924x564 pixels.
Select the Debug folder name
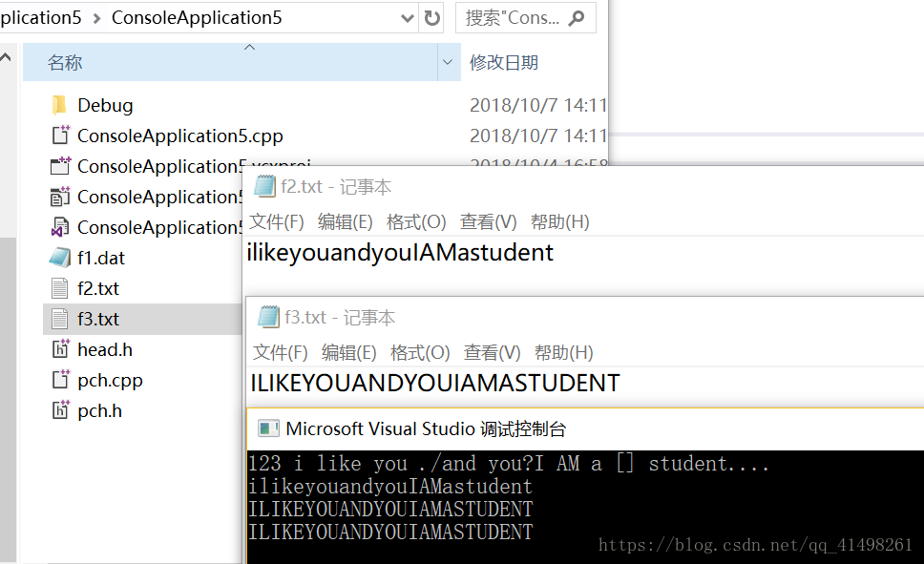(105, 105)
